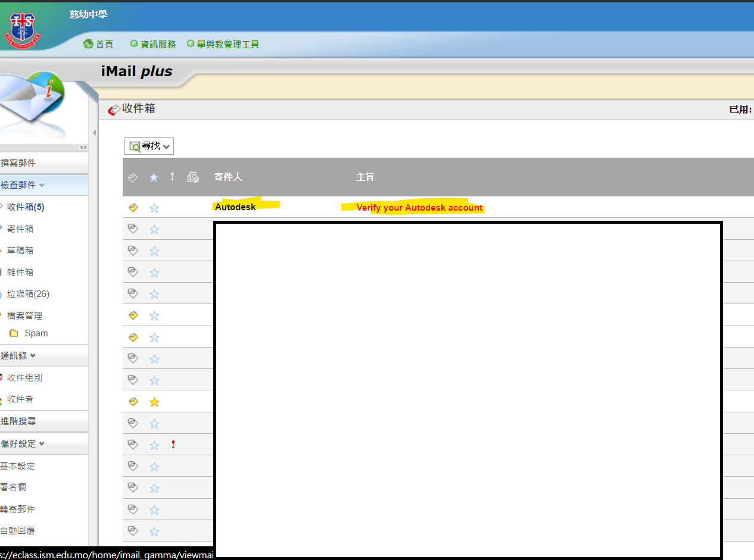Image resolution: width=754 pixels, height=560 pixels.
Task: Click the star column header icon
Action: 154,177
